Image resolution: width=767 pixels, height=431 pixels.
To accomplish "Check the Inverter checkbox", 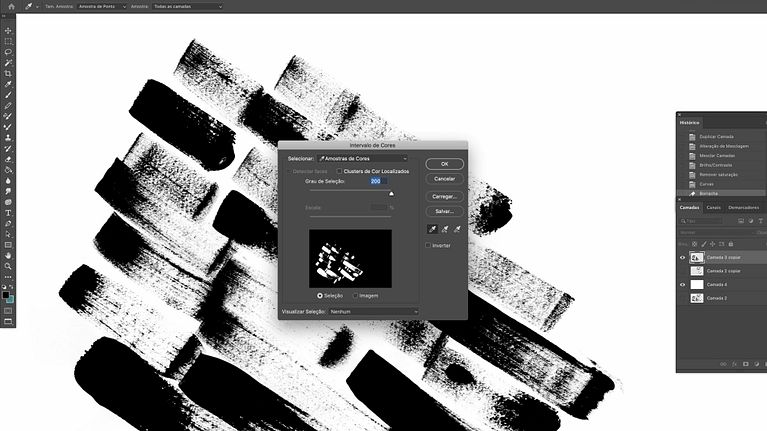I will coord(428,245).
